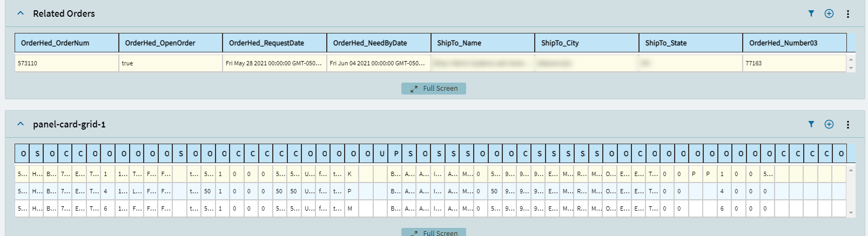Image resolution: width=868 pixels, height=236 pixels.
Task: Click Full Screen button under Related Orders grid
Action: 434,89
